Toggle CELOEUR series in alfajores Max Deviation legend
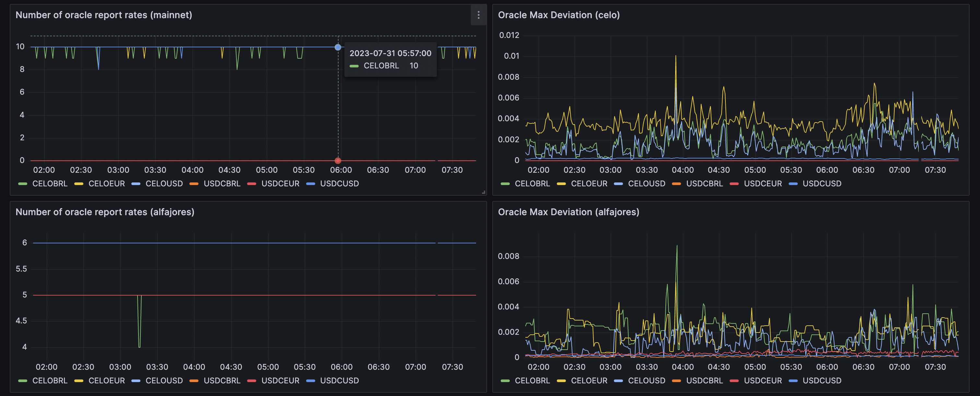Viewport: 980px width, 396px height. coord(589,380)
